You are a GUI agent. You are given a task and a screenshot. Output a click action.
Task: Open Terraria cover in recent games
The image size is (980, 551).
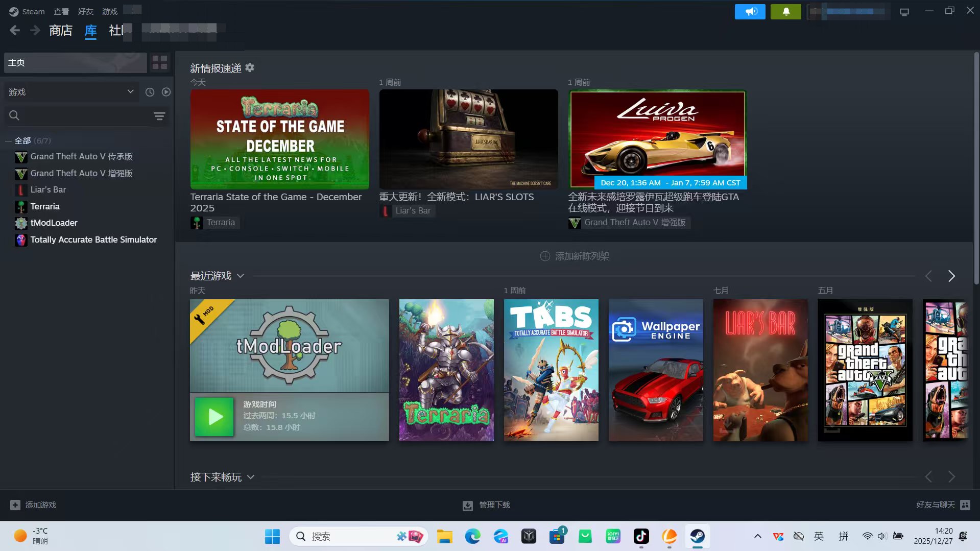coord(446,370)
